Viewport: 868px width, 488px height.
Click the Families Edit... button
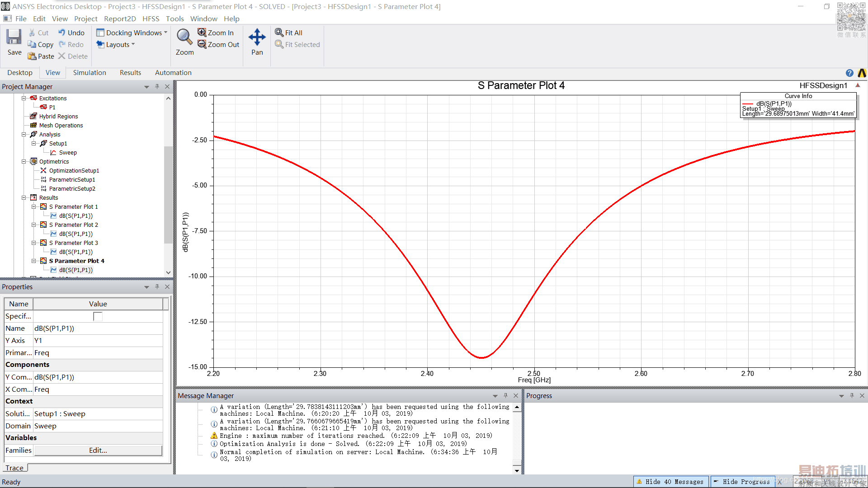(98, 450)
